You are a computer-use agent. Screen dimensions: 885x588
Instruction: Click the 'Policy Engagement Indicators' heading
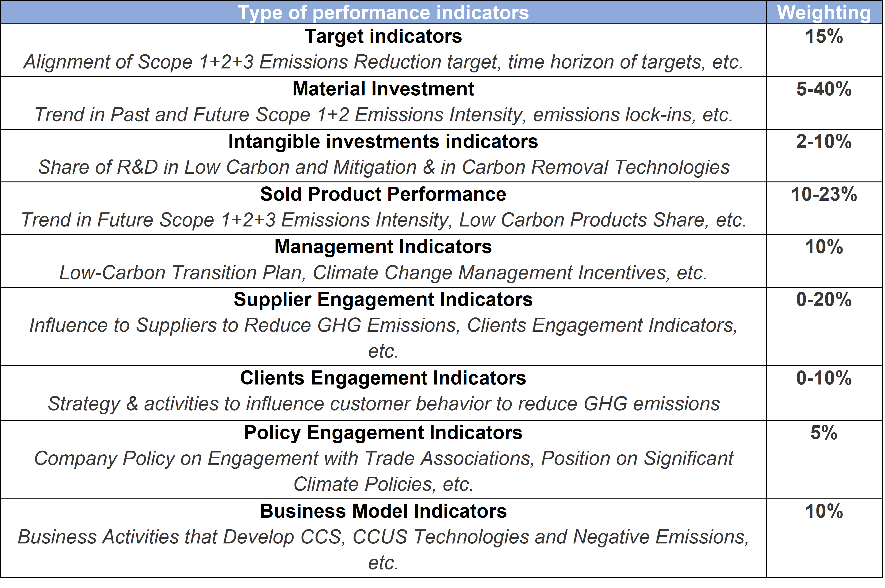383,433
